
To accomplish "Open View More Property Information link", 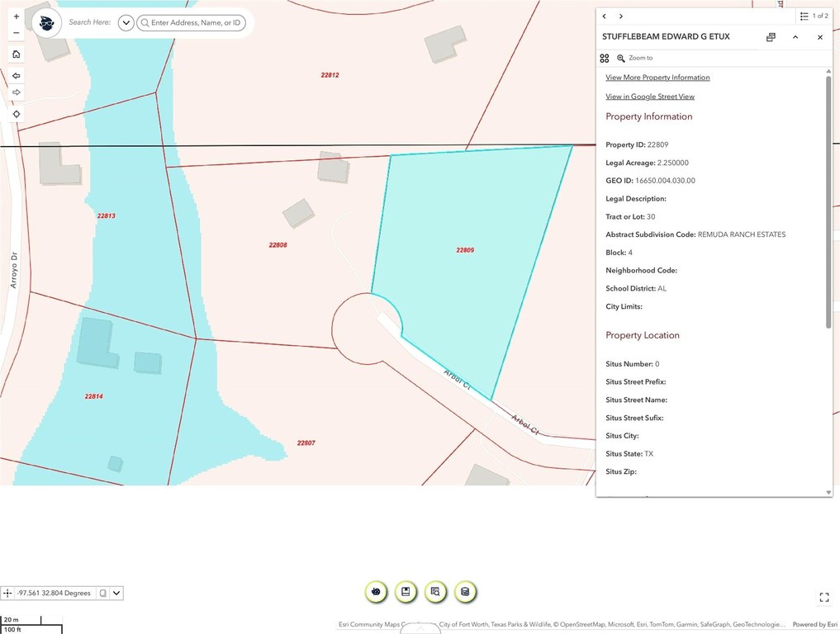I will [657, 78].
